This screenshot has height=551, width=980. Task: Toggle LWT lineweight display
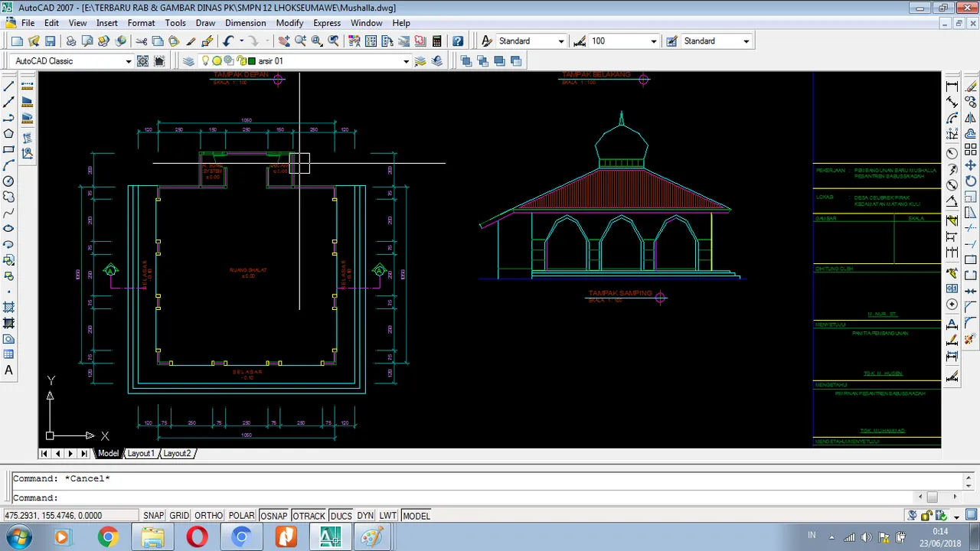point(388,516)
